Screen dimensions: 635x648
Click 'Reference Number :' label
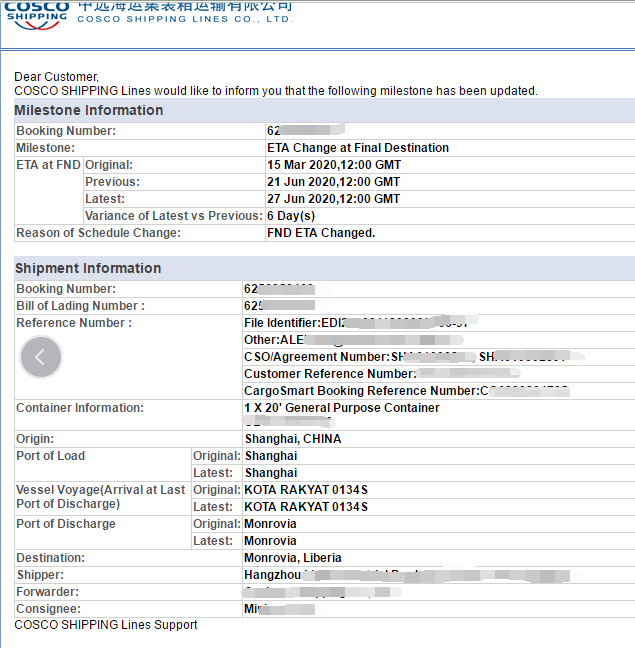tap(74, 323)
